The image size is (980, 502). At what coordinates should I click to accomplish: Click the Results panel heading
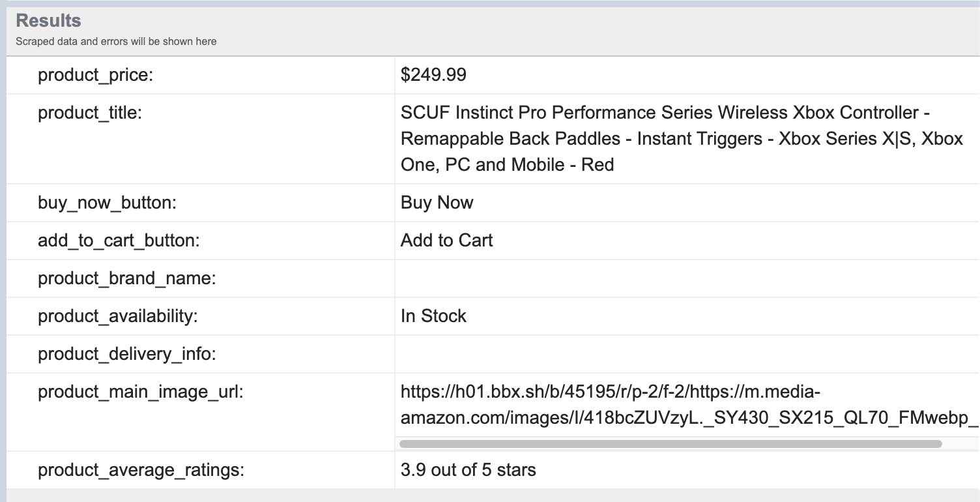tap(48, 20)
